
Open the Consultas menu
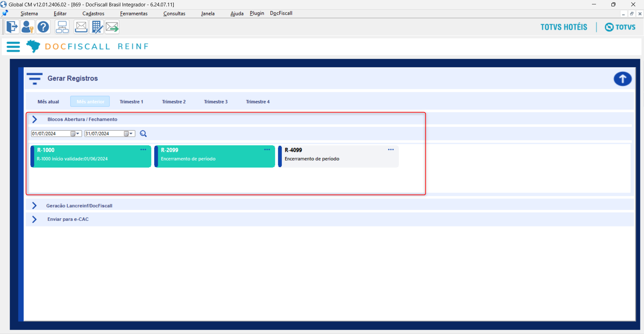pos(174,13)
